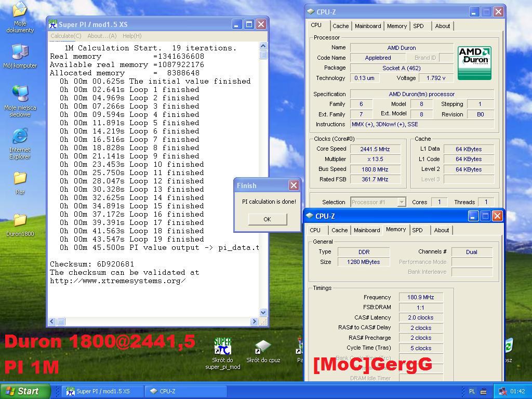Click the PL language indicator
Image resolution: width=532 pixels, height=399 pixels.
click(472, 391)
